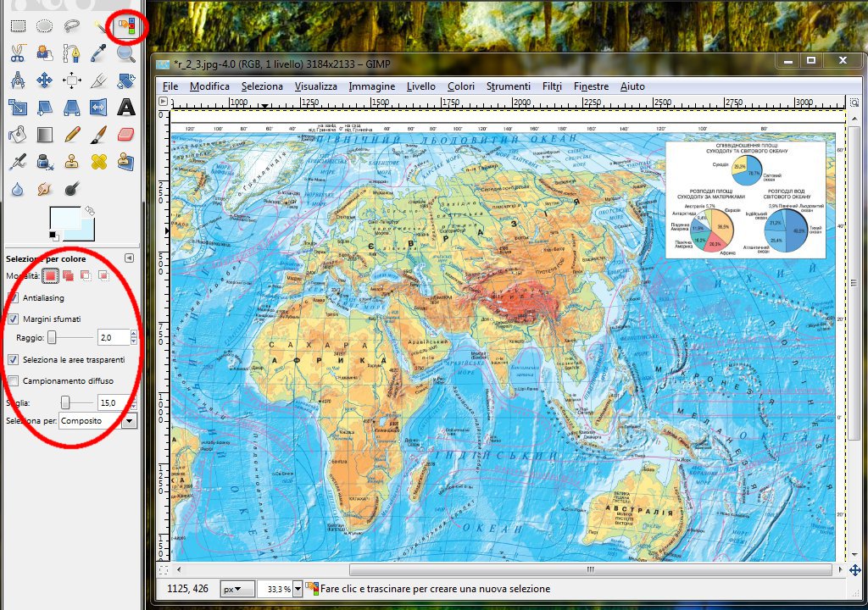Enable Campionamento diffuso checkbox
The height and width of the screenshot is (610, 868).
pyautogui.click(x=13, y=381)
